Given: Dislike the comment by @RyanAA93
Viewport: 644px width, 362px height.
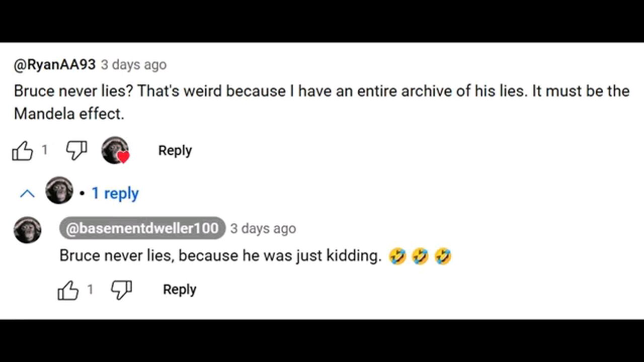Looking at the screenshot, I should [76, 151].
